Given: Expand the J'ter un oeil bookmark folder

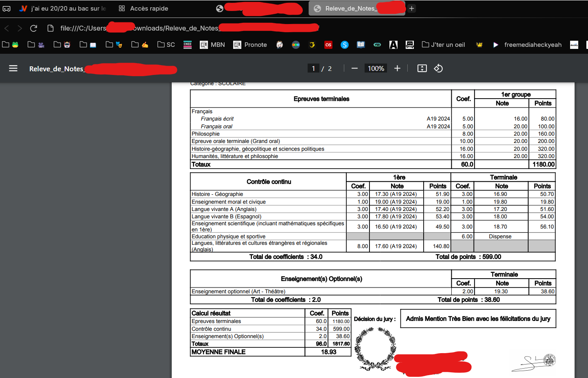Looking at the screenshot, I should [443, 45].
